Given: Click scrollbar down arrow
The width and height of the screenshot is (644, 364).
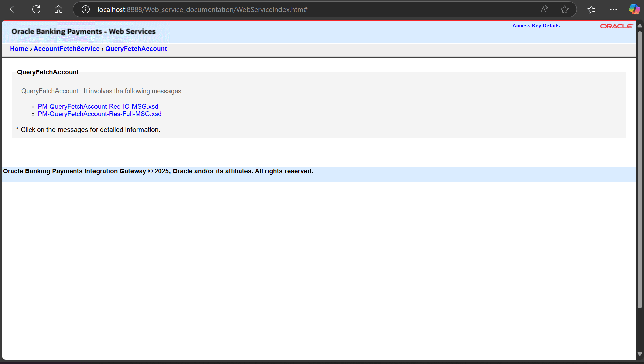Looking at the screenshot, I should (640, 354).
